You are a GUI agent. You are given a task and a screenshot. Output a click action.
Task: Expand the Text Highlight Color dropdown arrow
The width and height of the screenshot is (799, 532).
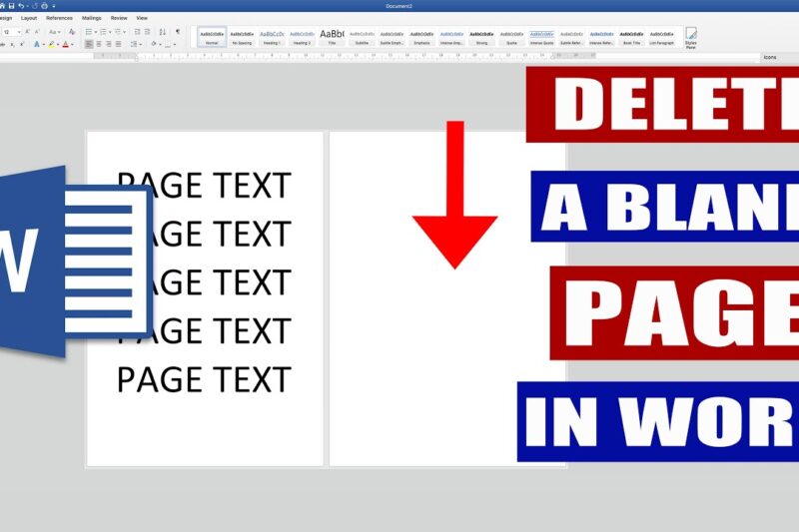(x=58, y=45)
